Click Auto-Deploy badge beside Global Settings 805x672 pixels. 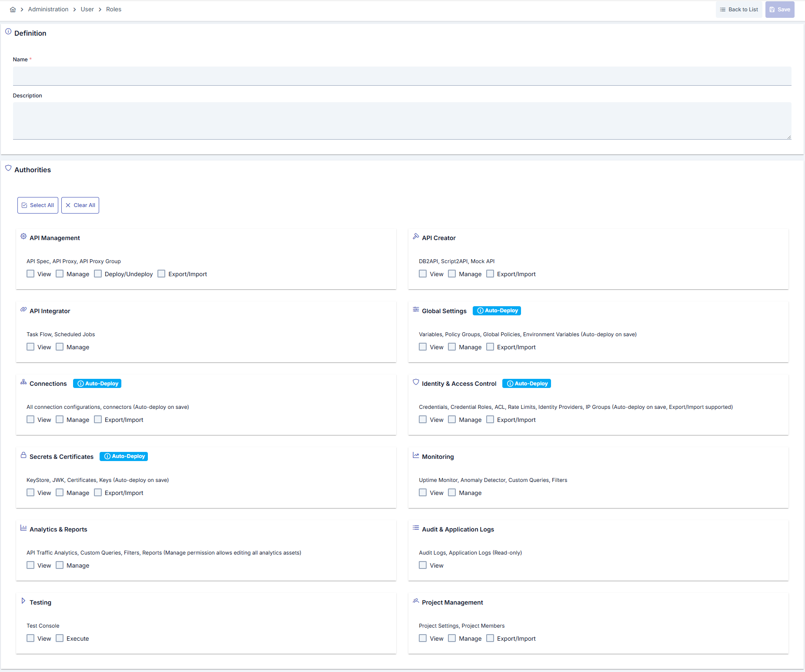pos(497,311)
